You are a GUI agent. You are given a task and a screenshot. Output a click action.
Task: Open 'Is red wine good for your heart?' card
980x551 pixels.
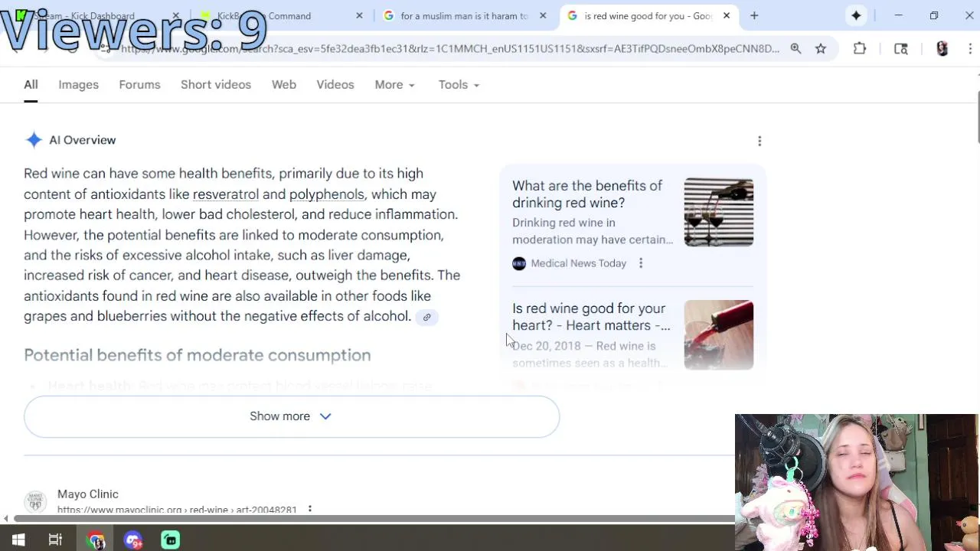click(591, 317)
